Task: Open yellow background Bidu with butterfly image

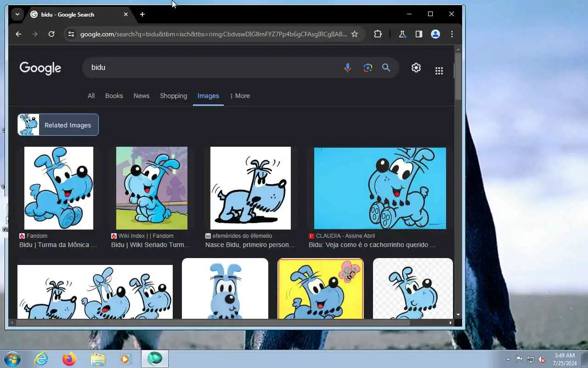Action: [x=321, y=288]
